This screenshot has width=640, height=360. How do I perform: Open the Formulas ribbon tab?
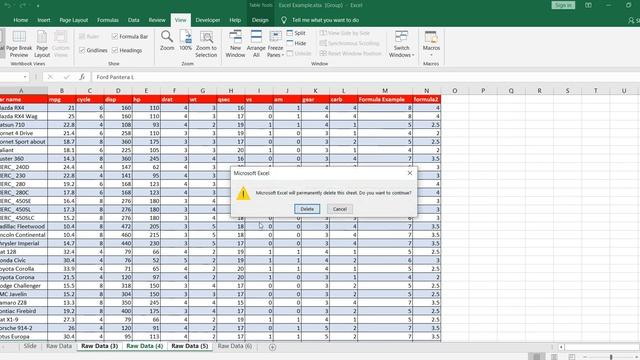coord(108,20)
